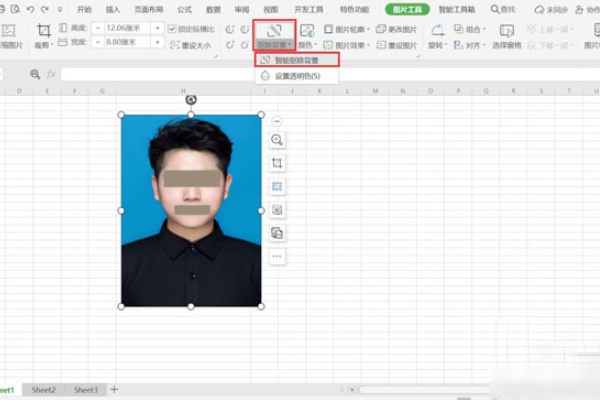Open the 组合 group dropdown
600x400 pixels.
click(x=470, y=29)
